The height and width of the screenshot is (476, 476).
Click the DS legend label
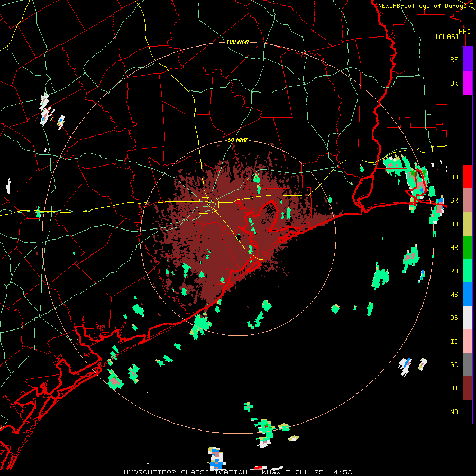click(454, 318)
